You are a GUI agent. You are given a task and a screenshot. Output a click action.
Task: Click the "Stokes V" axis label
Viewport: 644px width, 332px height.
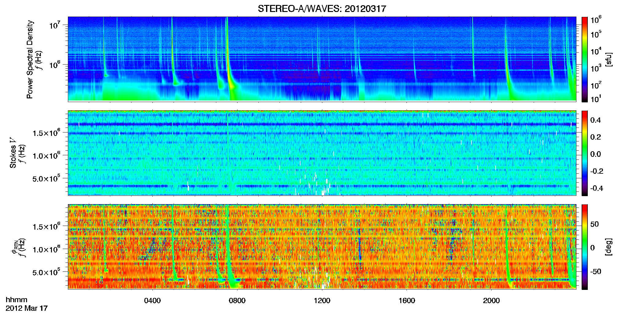[x=13, y=153]
